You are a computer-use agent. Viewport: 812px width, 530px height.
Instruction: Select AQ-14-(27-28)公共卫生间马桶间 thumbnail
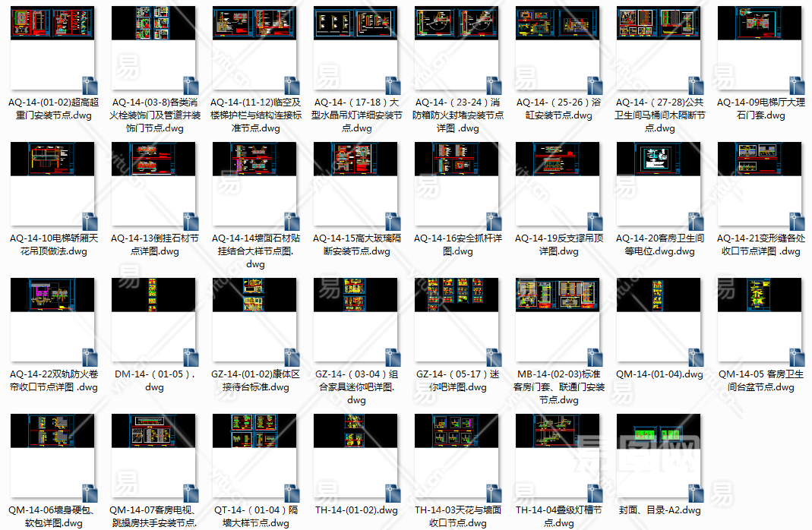(x=659, y=48)
